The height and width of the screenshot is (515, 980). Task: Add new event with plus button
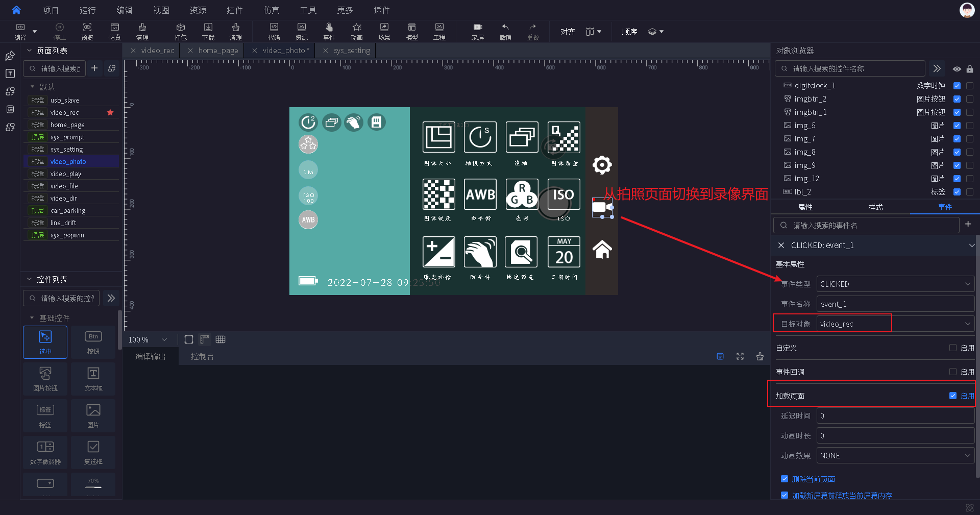click(x=968, y=224)
